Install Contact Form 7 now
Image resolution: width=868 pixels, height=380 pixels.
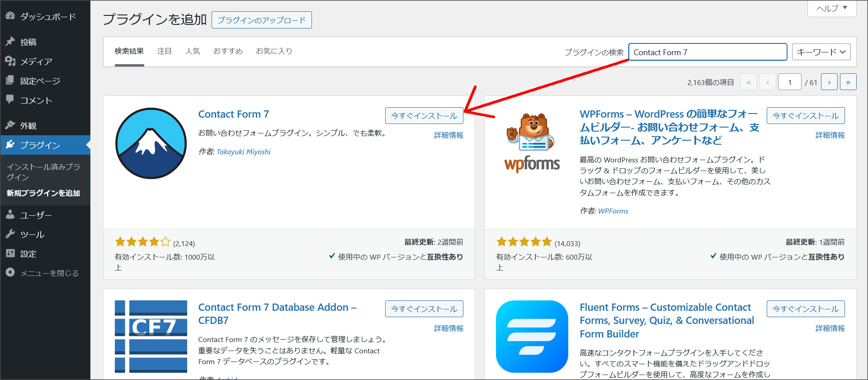point(424,116)
